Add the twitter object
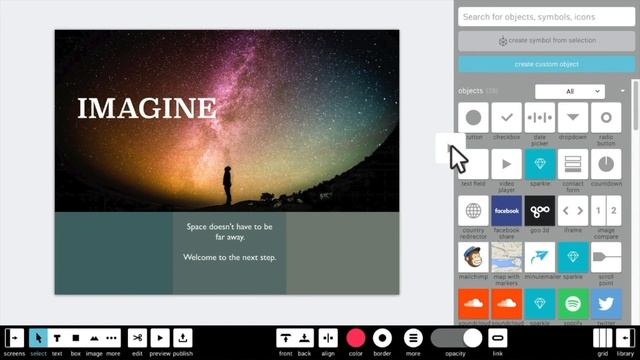 tap(606, 304)
